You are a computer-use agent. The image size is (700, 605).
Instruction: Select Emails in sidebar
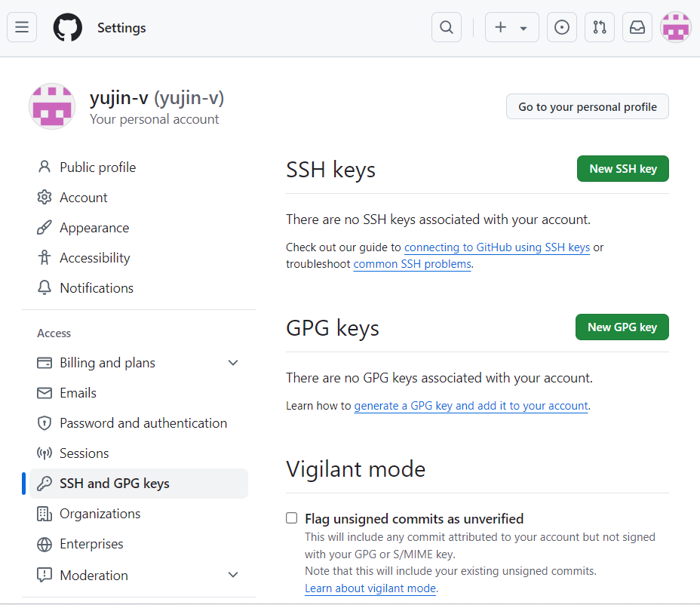[138, 393]
